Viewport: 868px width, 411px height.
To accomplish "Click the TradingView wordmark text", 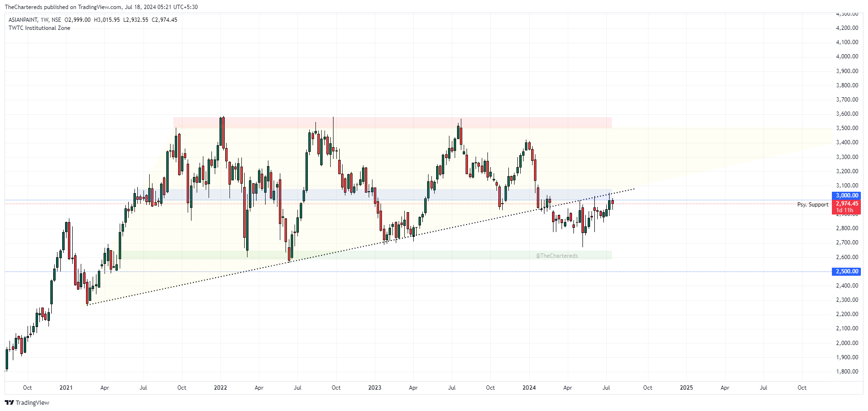I will [x=32, y=402].
